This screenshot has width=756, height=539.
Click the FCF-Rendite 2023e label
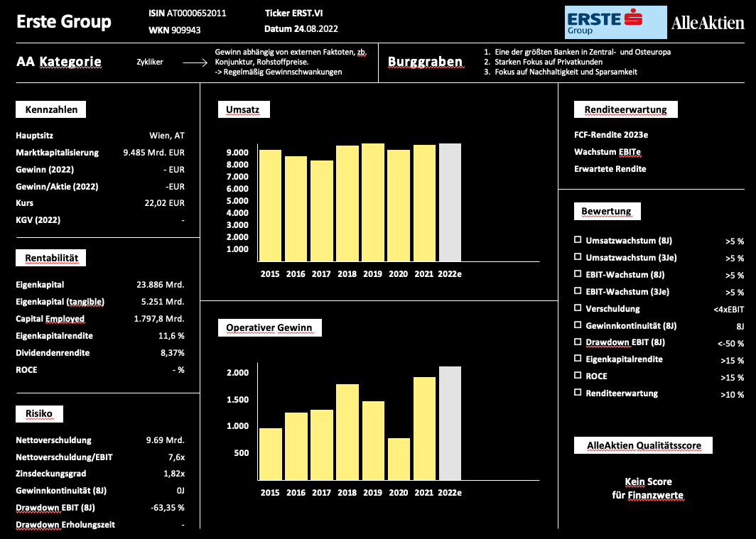(611, 135)
